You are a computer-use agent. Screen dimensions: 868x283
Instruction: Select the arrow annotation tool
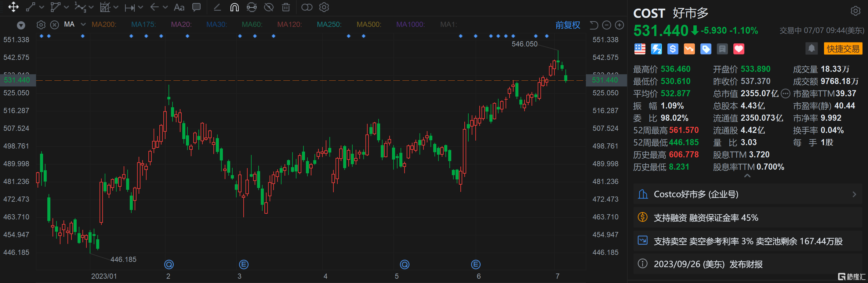pyautogui.click(x=154, y=7)
